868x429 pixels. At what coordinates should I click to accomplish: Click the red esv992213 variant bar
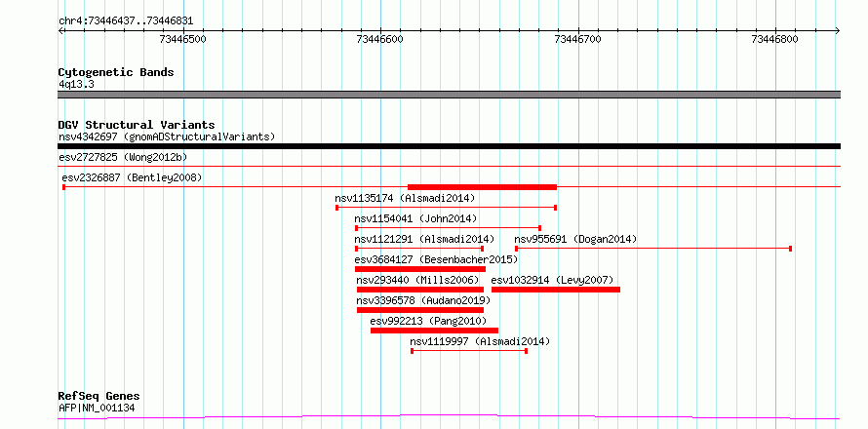click(435, 331)
